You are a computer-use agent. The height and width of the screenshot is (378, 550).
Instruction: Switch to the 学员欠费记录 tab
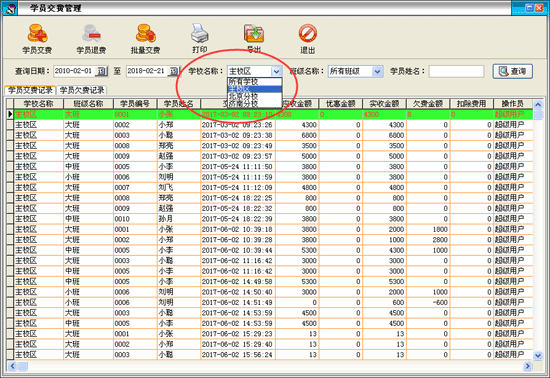[x=82, y=90]
